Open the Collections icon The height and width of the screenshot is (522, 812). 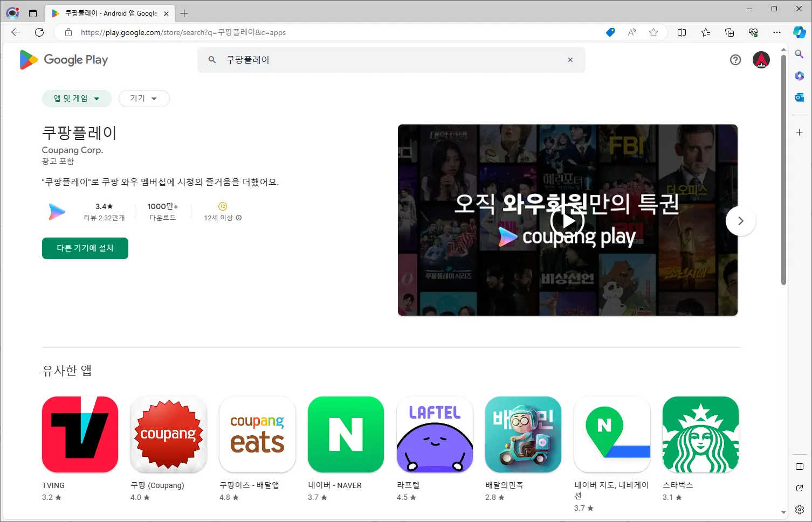tap(730, 32)
